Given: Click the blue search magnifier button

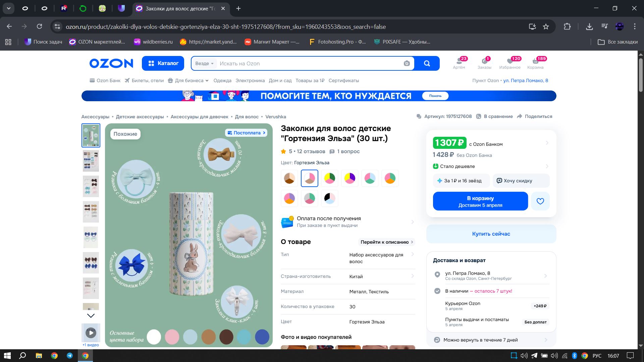Looking at the screenshot, I should click(x=427, y=63).
